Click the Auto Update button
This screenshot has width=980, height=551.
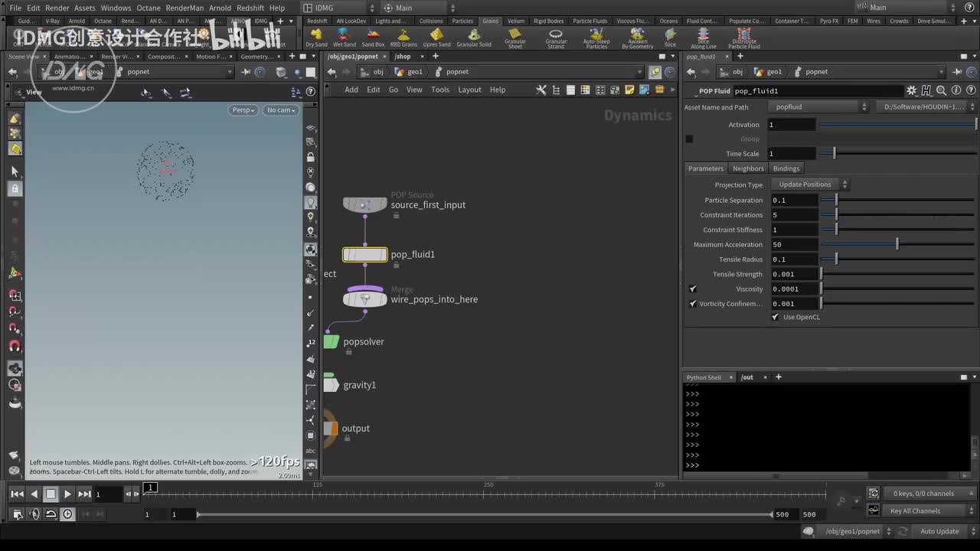[x=939, y=531]
